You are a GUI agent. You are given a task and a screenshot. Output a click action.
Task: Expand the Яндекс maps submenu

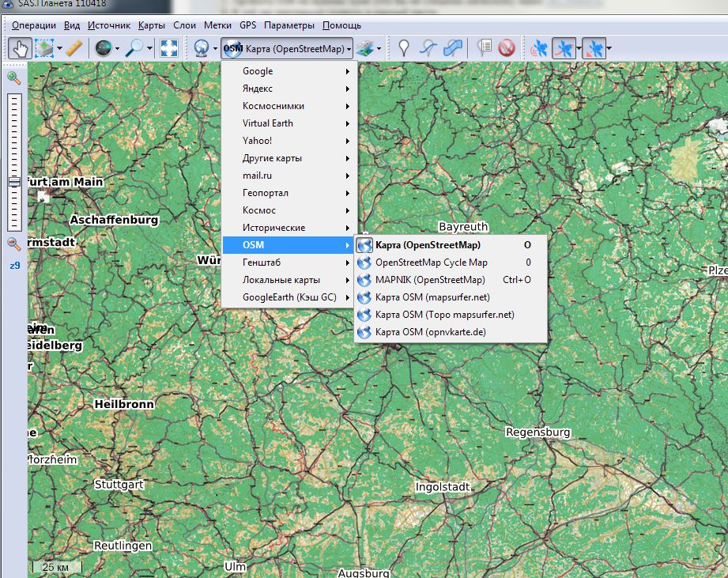(x=289, y=89)
